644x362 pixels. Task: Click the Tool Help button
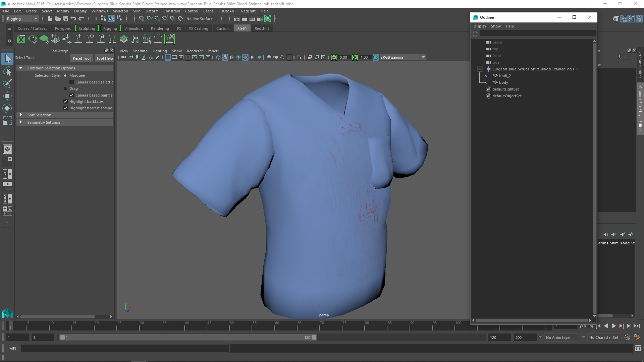104,58
